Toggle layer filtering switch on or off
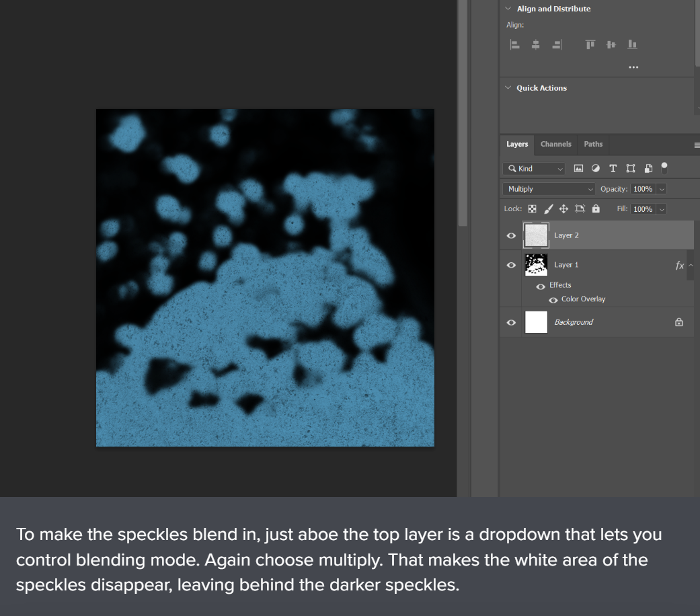 point(664,168)
